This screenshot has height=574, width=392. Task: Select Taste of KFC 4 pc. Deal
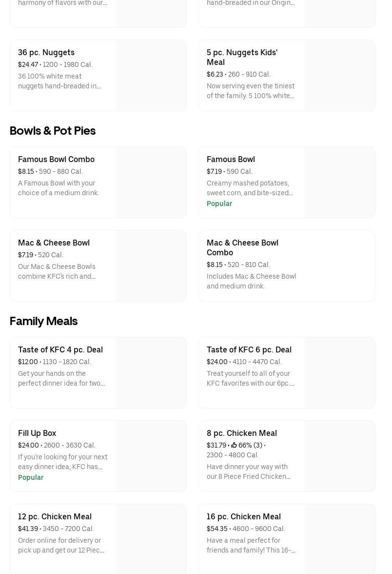point(60,349)
